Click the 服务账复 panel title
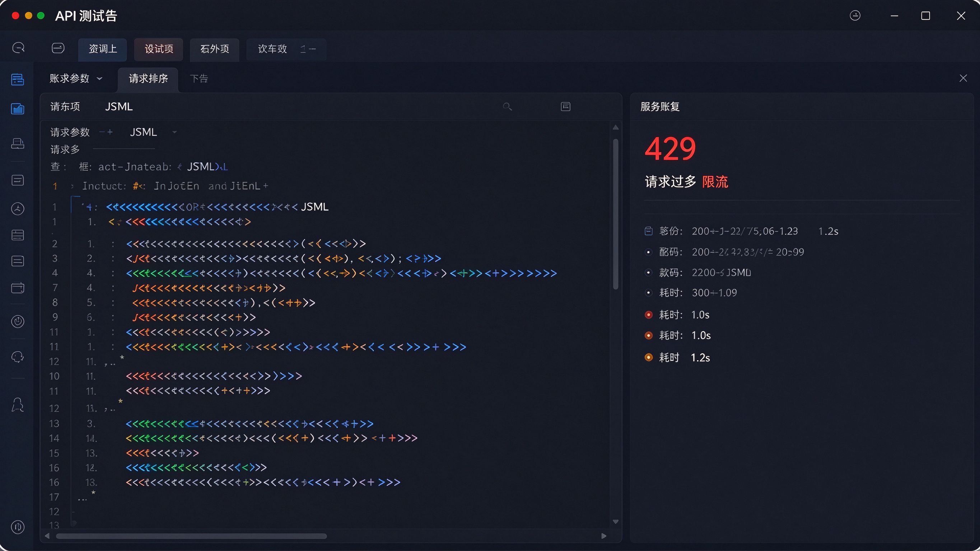Image resolution: width=980 pixels, height=551 pixels. tap(660, 107)
